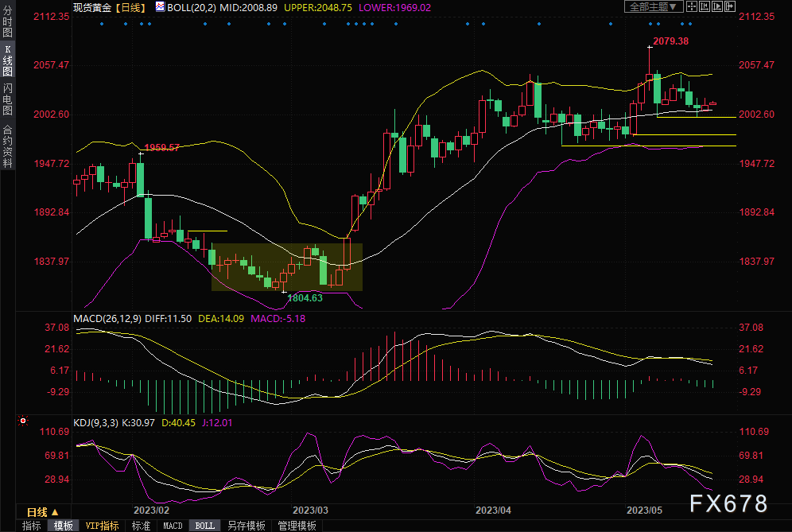Click the 管理模板 button
The height and width of the screenshot is (532, 792).
(x=297, y=526)
